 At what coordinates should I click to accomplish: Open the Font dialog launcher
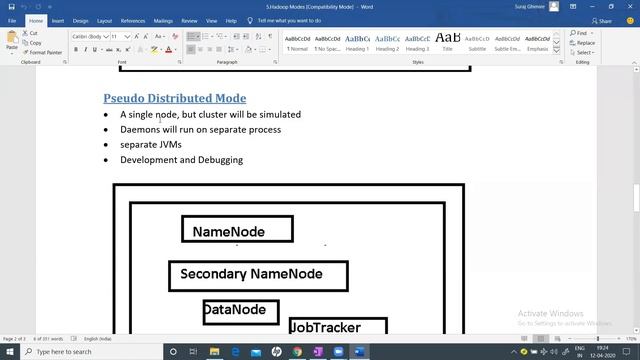(179, 62)
